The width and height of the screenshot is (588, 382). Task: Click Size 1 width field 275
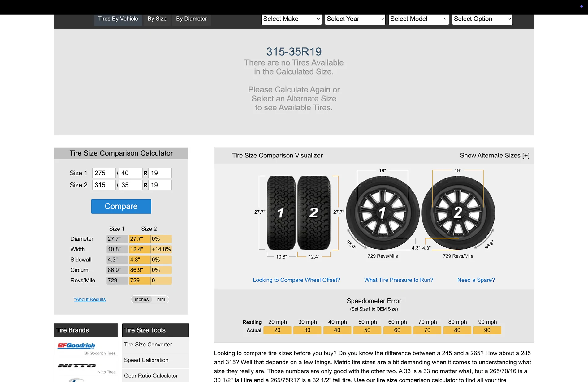coord(104,173)
